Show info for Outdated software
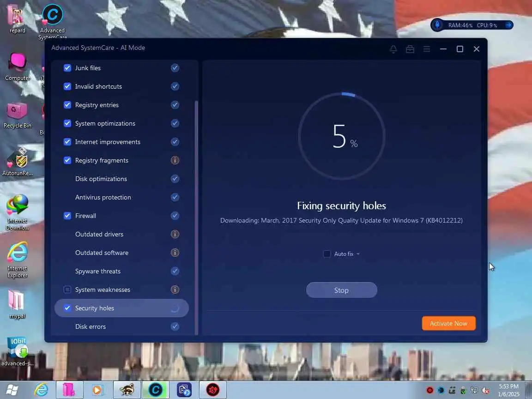Viewport: 532px width, 399px height. (x=175, y=253)
